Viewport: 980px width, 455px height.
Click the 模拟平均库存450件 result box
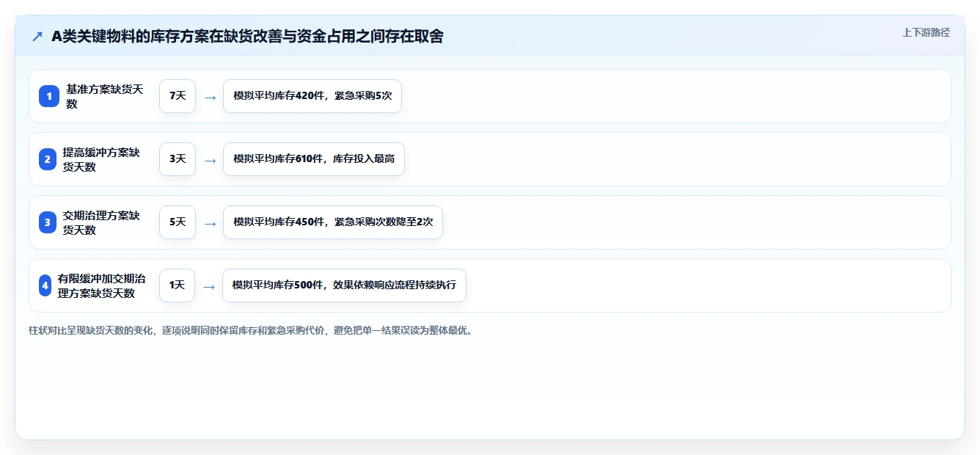pyautogui.click(x=333, y=222)
